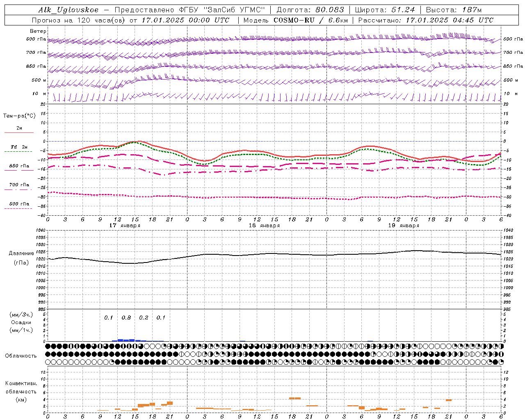The width and height of the screenshot is (525, 420).
Task: Click the Облачность cloud cover label
Action: click(21, 356)
